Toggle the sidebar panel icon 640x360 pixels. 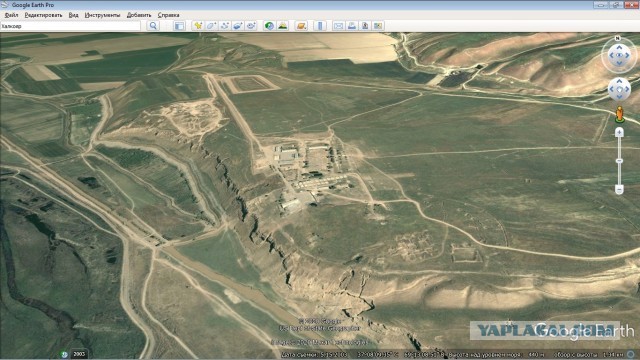click(179, 26)
